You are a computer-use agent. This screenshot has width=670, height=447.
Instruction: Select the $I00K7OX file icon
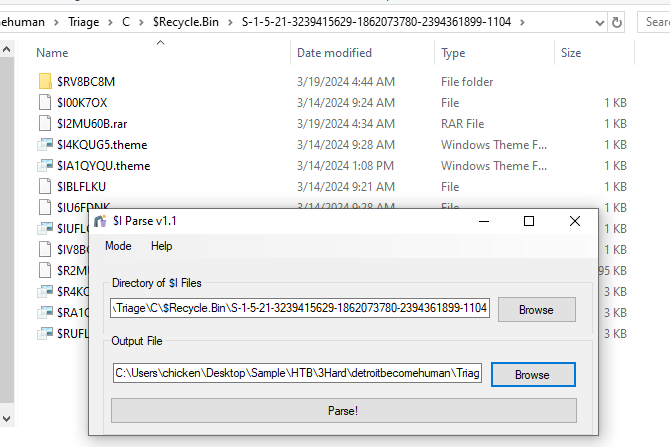(44, 102)
